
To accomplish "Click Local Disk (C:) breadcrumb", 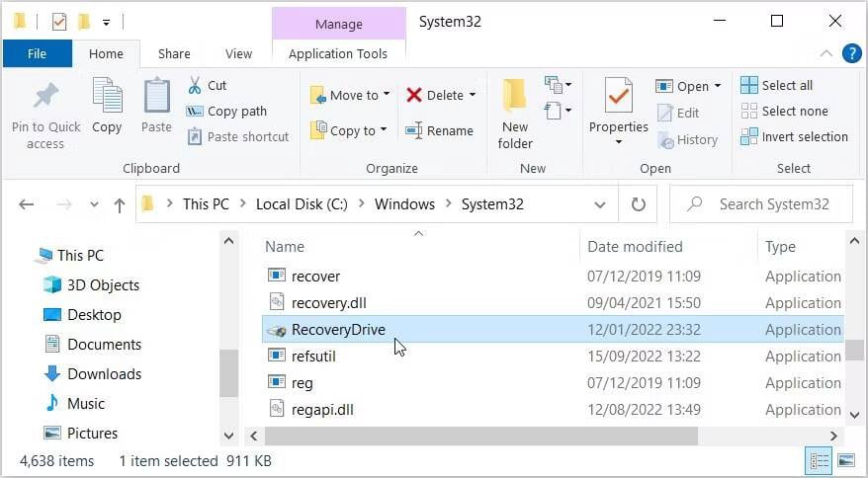I will pos(302,204).
